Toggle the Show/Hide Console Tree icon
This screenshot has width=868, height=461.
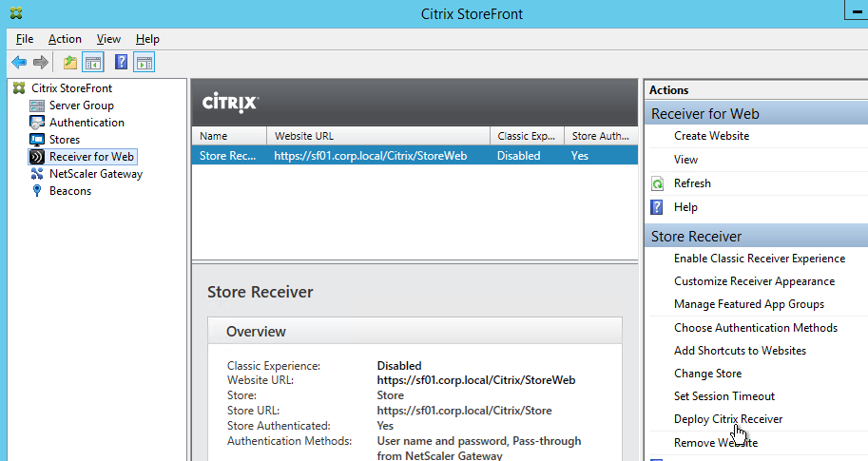(x=93, y=63)
